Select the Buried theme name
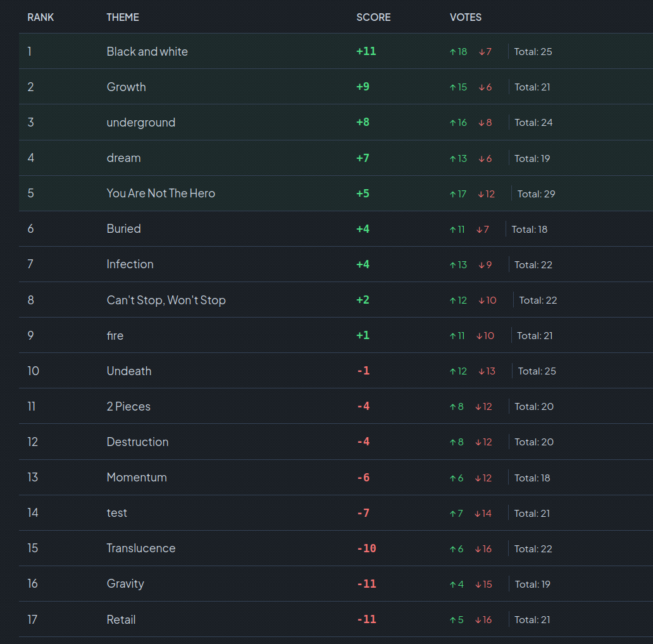The image size is (653, 644). [x=123, y=229]
